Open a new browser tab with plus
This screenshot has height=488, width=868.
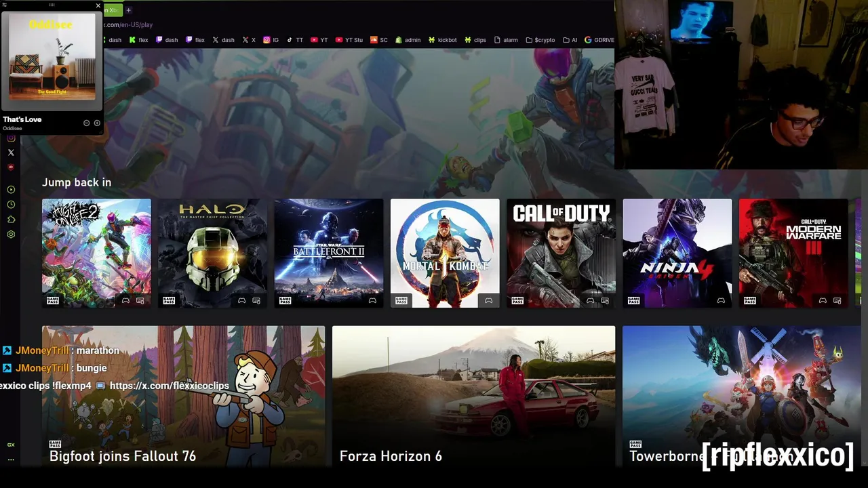pyautogui.click(x=128, y=10)
